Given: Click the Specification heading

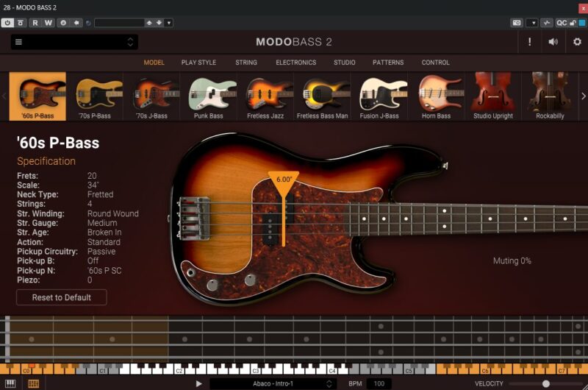Looking at the screenshot, I should (46, 161).
